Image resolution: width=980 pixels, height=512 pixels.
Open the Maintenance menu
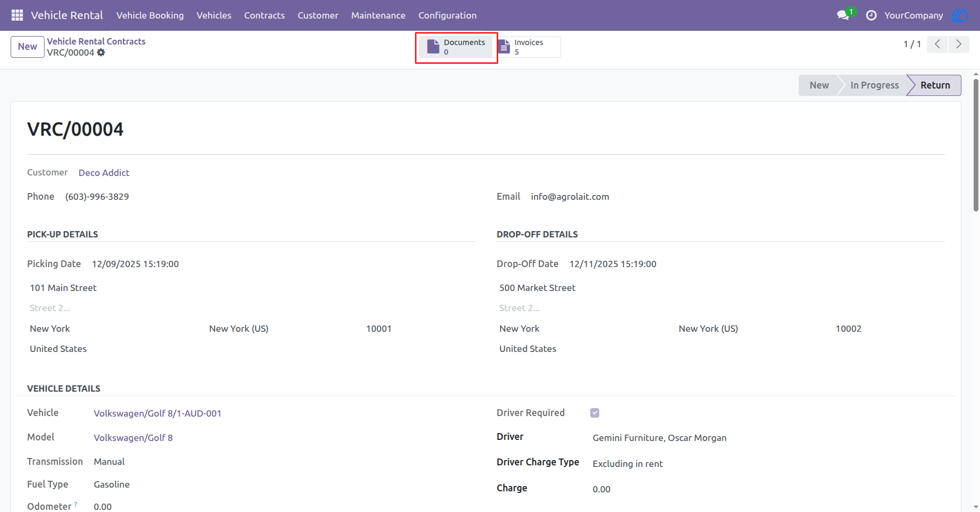378,15
